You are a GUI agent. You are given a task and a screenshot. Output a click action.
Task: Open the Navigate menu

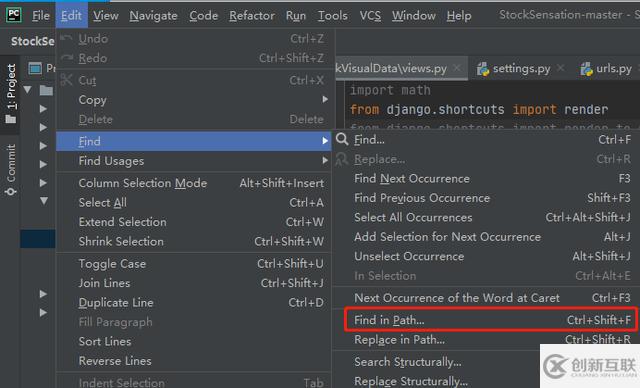tap(153, 16)
